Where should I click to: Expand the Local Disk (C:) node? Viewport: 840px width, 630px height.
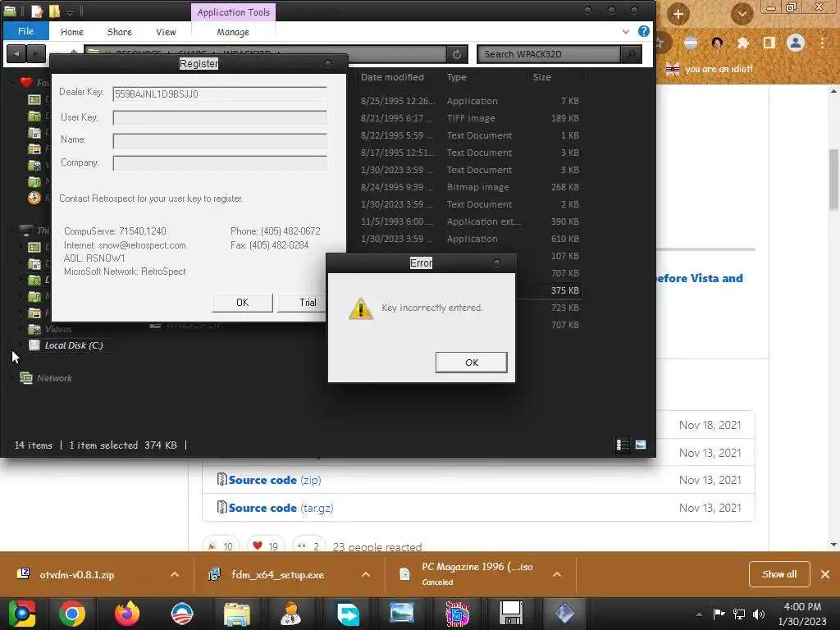[21, 345]
